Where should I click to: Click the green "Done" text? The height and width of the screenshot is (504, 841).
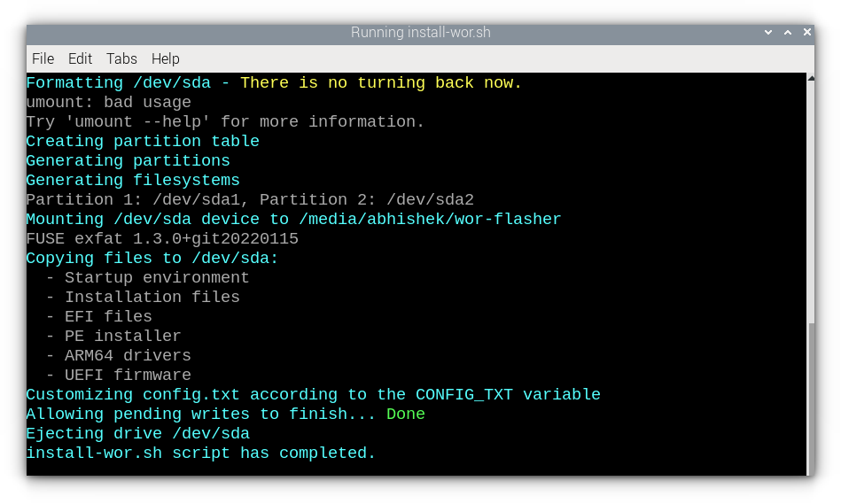406,414
